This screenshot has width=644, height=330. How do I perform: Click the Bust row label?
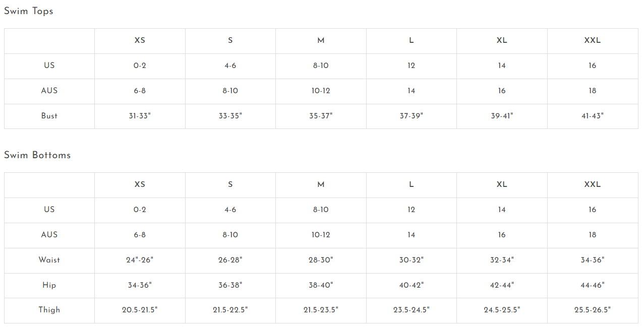click(x=49, y=116)
